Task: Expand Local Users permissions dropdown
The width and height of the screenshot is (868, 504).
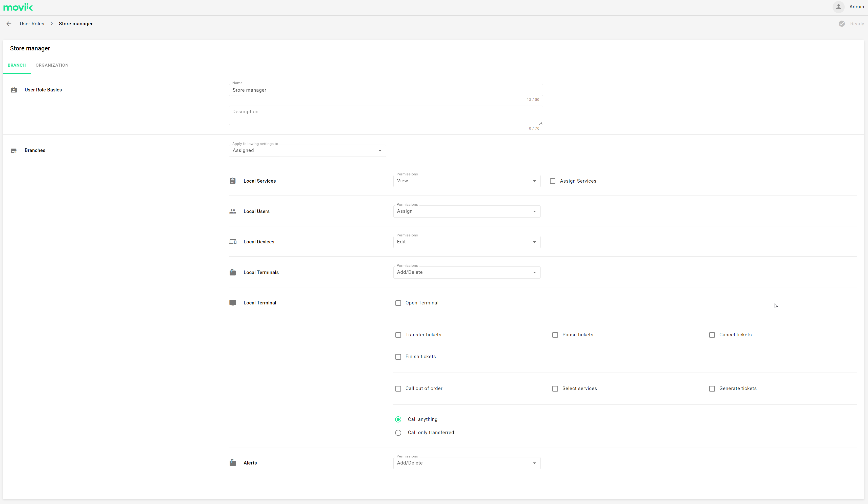Action: [466, 211]
